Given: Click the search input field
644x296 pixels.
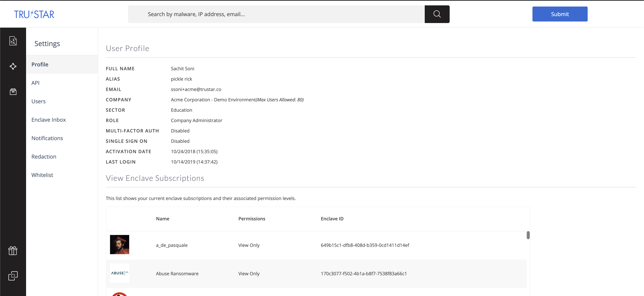Looking at the screenshot, I should pyautogui.click(x=276, y=14).
